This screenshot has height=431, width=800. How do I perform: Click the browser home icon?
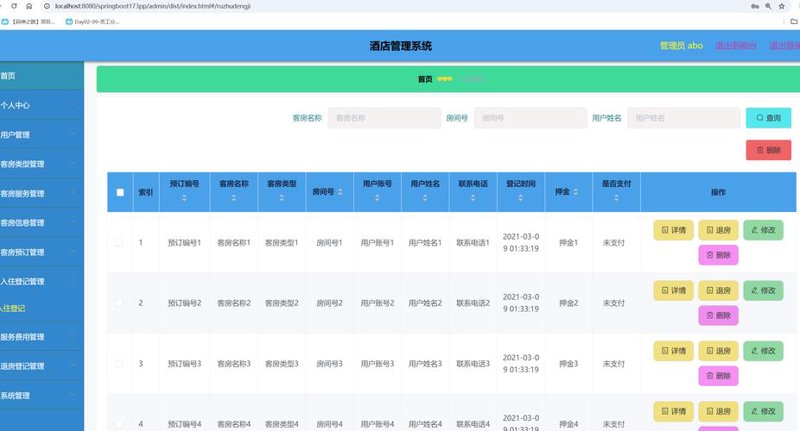coord(29,6)
